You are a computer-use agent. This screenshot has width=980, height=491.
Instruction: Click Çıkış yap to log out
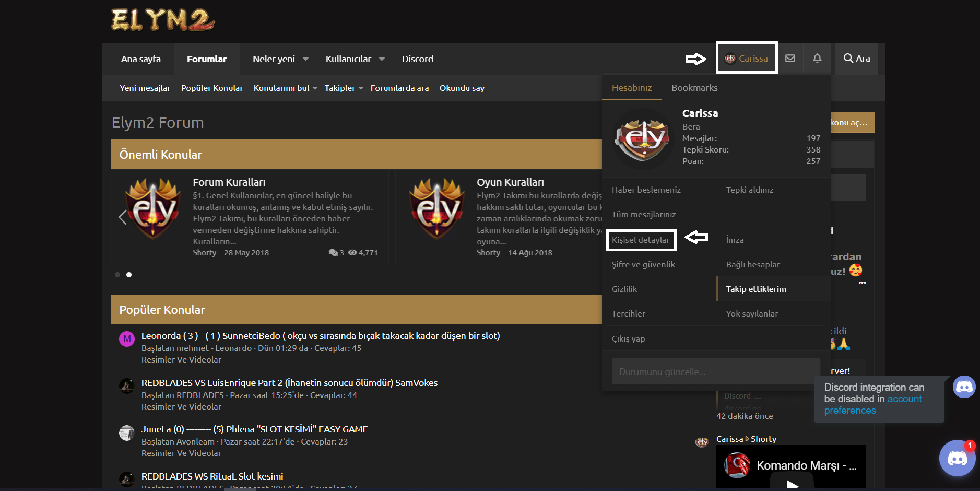[628, 339]
